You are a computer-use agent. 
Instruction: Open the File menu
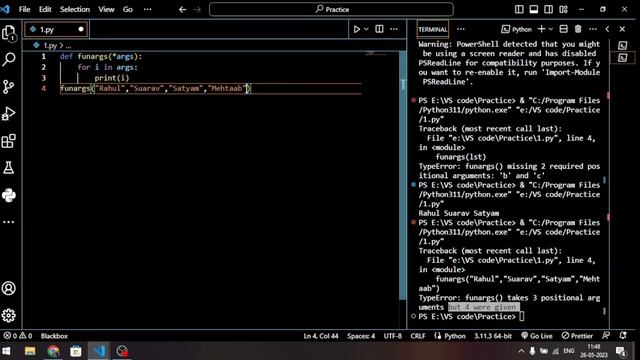[24, 9]
